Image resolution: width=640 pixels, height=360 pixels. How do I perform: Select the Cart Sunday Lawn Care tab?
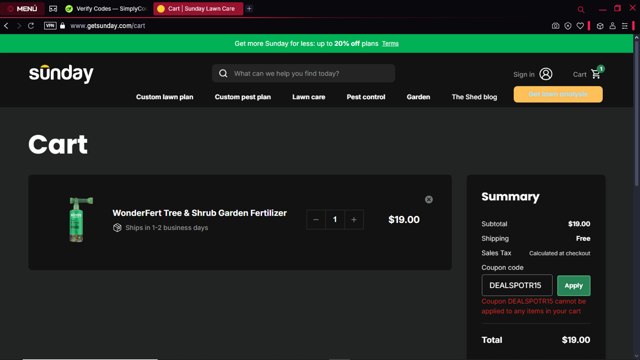click(198, 9)
